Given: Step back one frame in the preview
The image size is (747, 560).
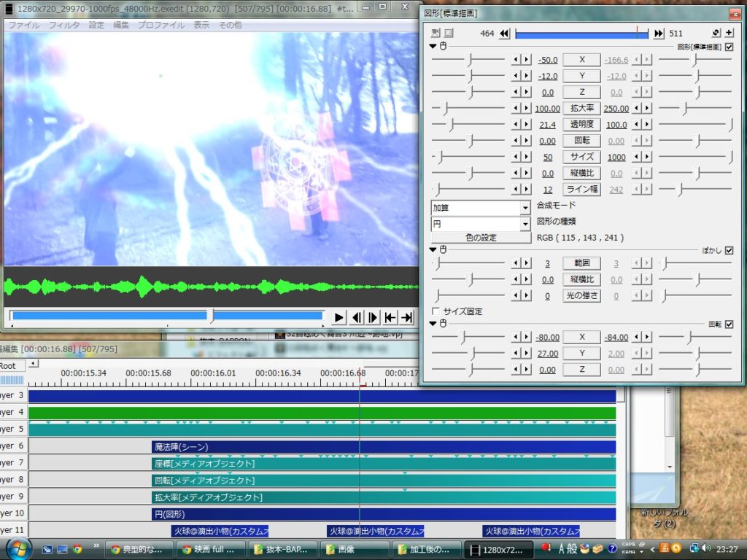Looking at the screenshot, I should (x=356, y=317).
